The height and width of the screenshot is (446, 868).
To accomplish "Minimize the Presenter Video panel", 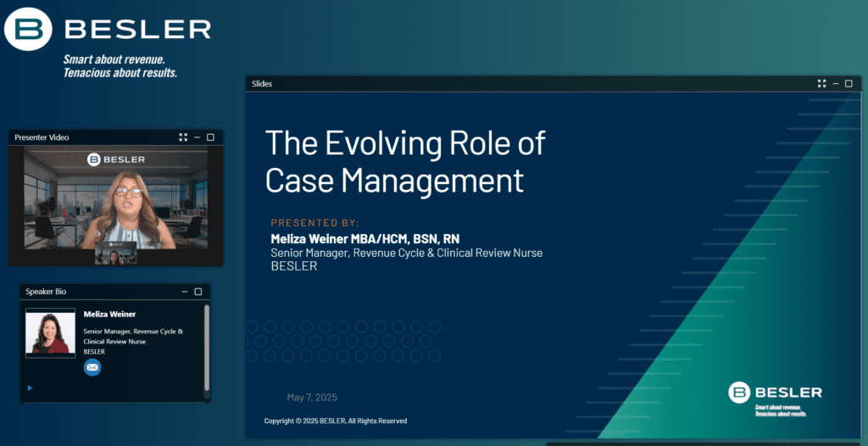I will click(197, 137).
